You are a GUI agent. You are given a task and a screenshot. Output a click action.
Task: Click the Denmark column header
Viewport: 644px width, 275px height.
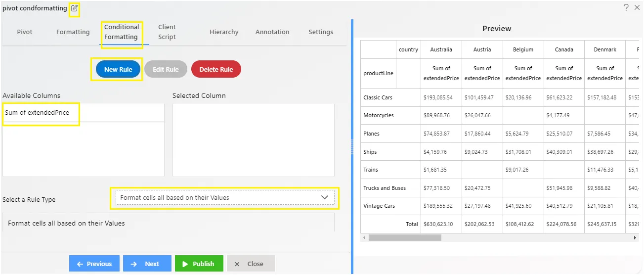coord(605,49)
